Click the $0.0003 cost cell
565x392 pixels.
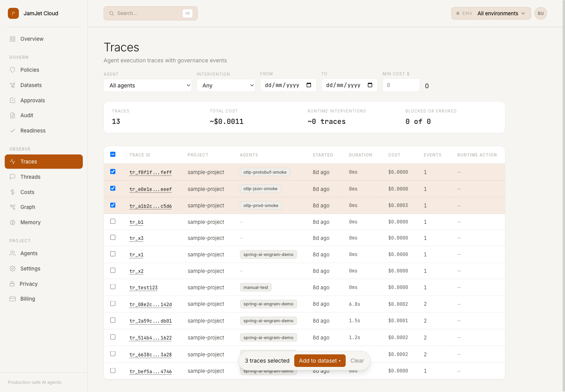(x=398, y=205)
